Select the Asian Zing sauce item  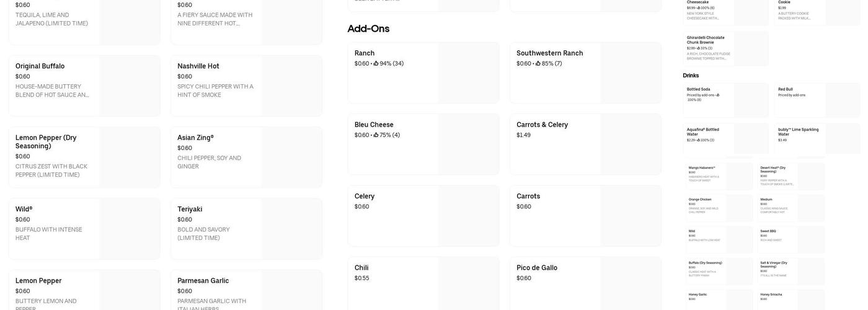pos(246,157)
